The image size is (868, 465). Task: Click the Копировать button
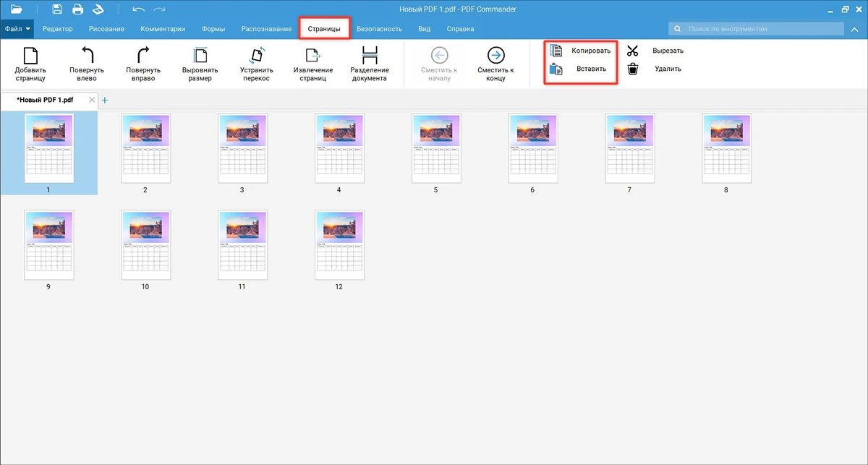coord(581,51)
